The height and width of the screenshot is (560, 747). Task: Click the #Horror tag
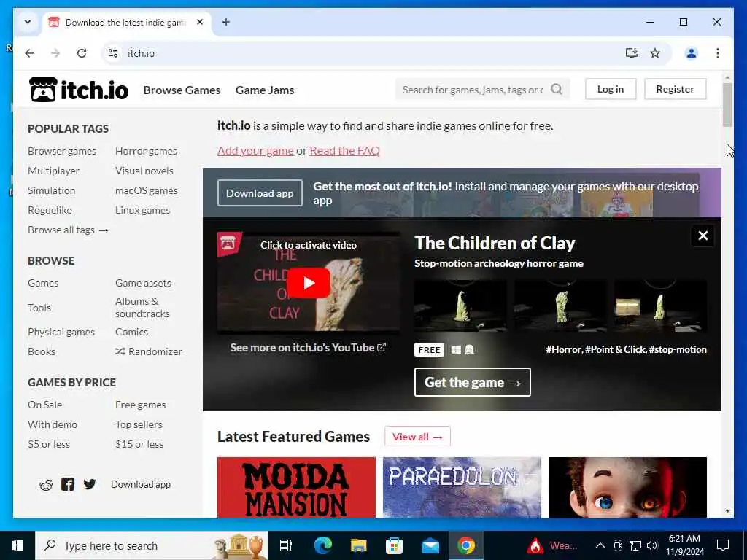(564, 349)
